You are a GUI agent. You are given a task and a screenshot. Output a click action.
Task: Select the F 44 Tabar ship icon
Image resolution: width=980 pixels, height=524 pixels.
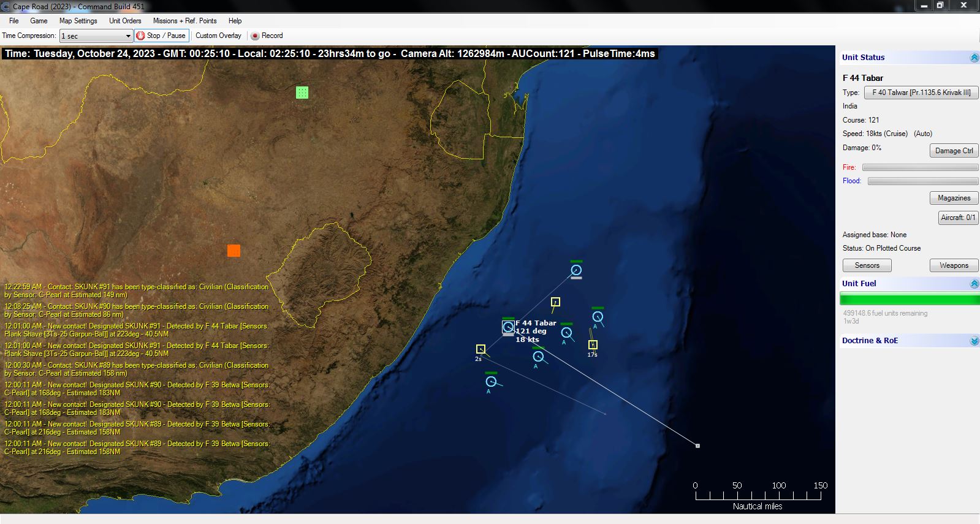(508, 327)
